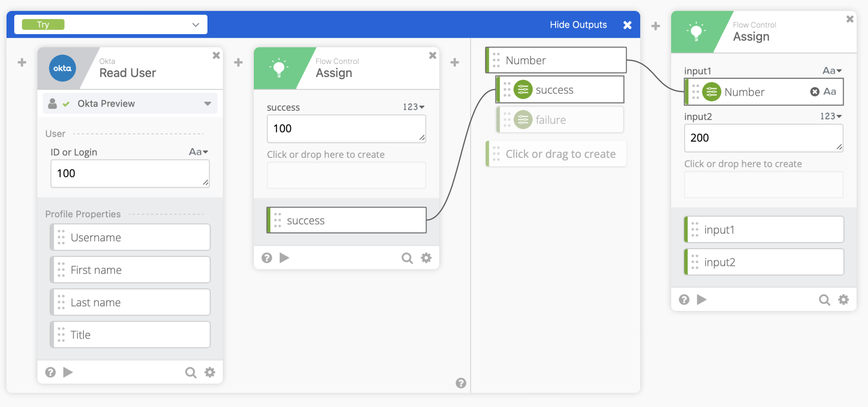The height and width of the screenshot is (407, 868).
Task: Click Hide Outputs in the Try header
Action: point(578,25)
